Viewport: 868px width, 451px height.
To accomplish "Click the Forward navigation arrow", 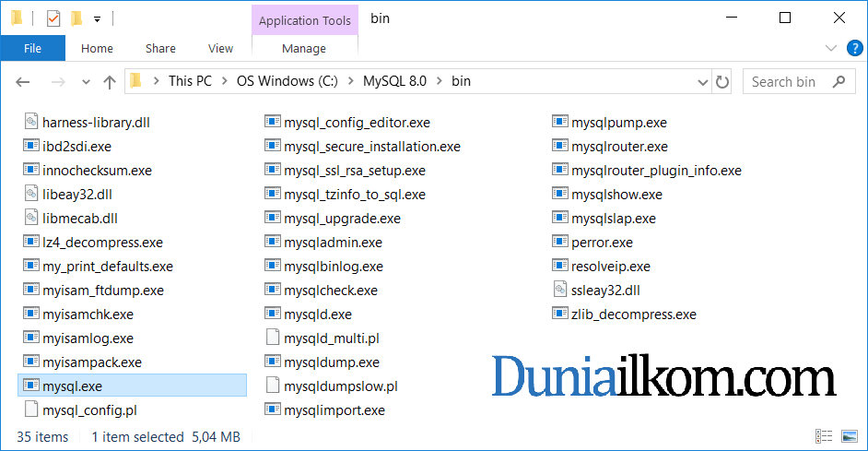I will 58,82.
